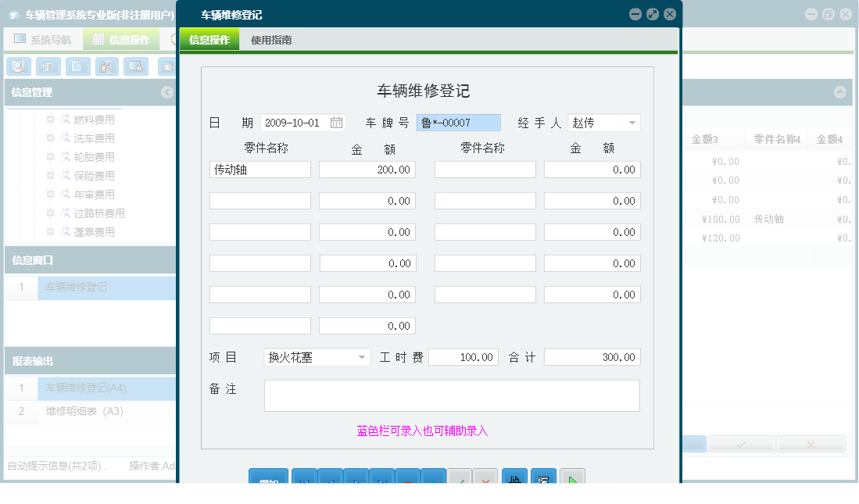Click the operator user icon in the toolbar
The image size is (859, 504).
[109, 66]
